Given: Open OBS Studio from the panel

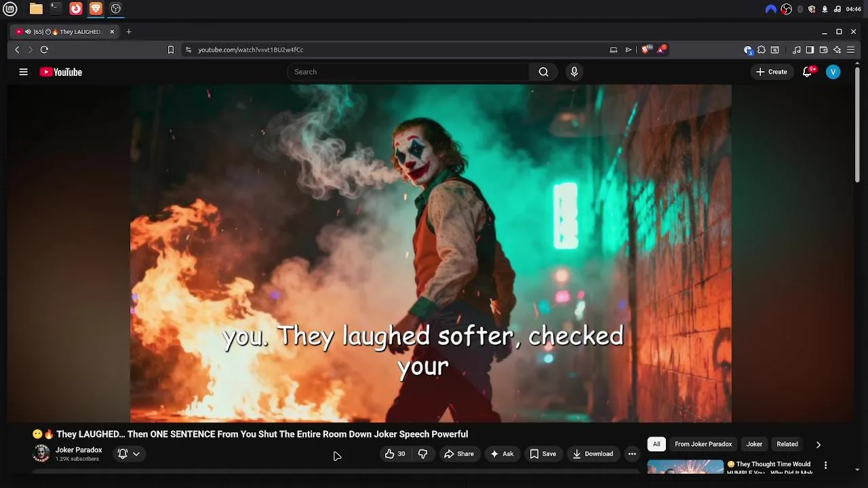Looking at the screenshot, I should pos(116,9).
